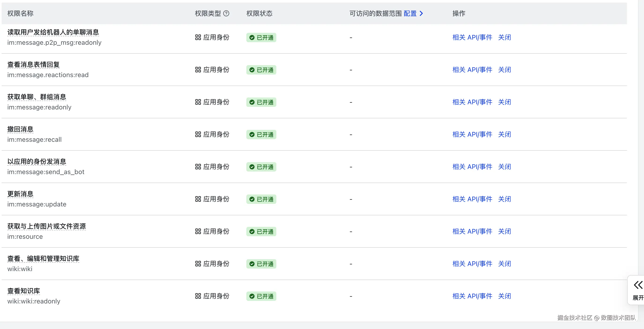Close the send_as_bot message permission

click(504, 167)
